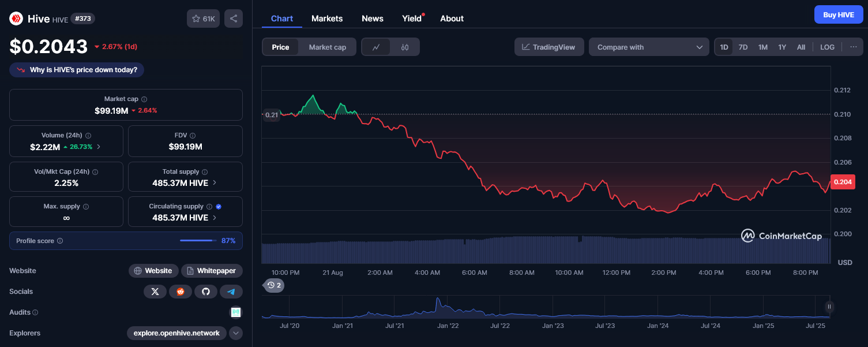The height and width of the screenshot is (347, 868).
Task: Click the verified circulating supply badge
Action: [x=219, y=207]
